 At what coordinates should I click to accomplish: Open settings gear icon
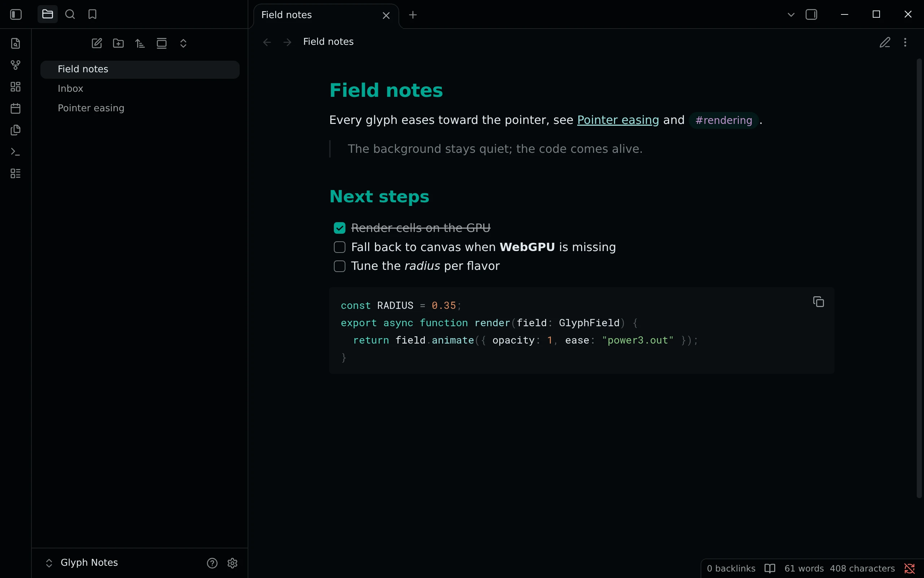(232, 563)
